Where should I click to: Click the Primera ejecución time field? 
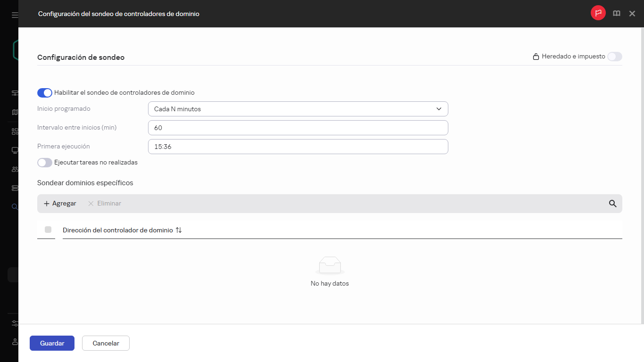pyautogui.click(x=298, y=146)
